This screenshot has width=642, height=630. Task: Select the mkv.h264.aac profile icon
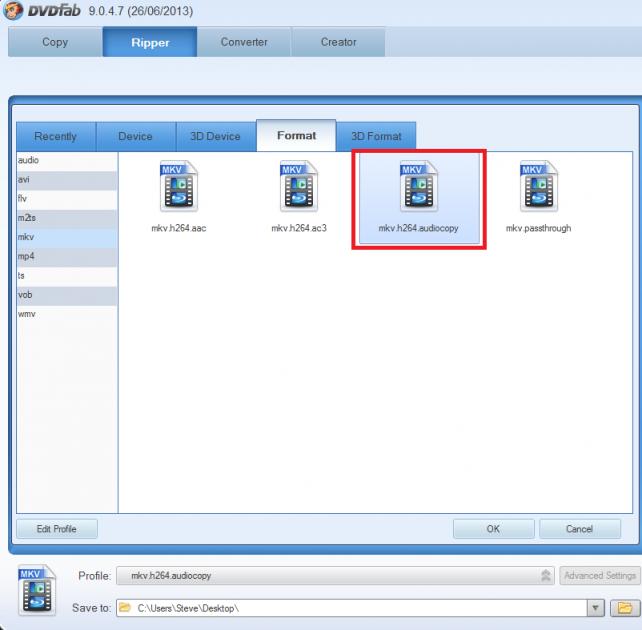tap(179, 186)
